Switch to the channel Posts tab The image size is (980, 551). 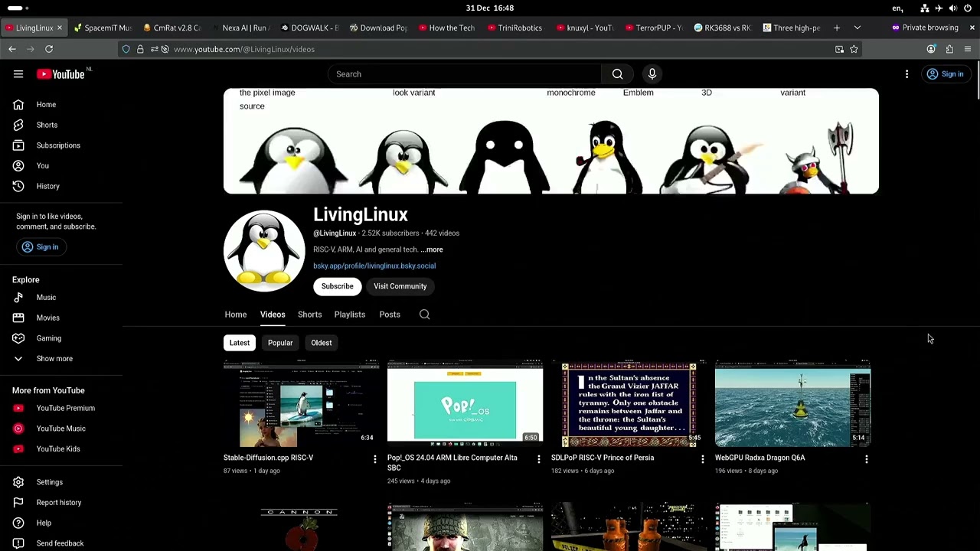(390, 315)
